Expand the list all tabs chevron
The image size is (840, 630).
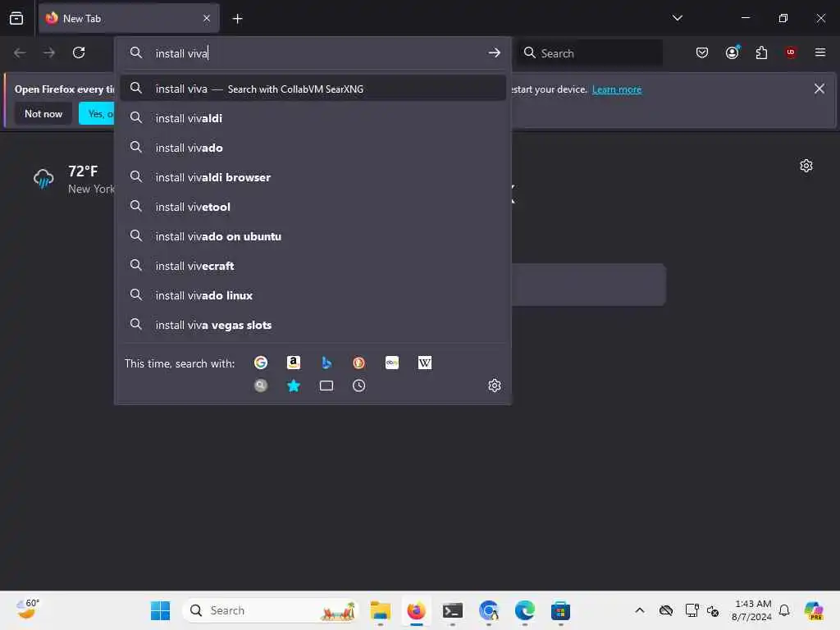[x=677, y=18]
